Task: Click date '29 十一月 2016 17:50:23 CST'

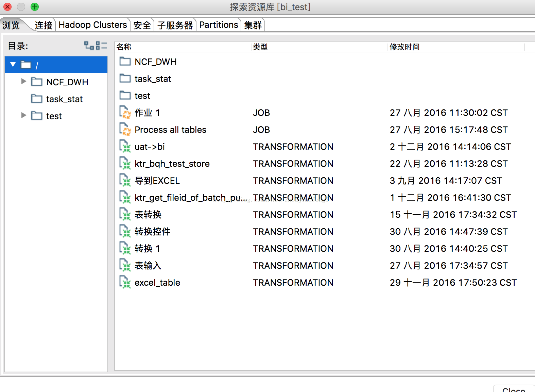Action: coord(453,283)
